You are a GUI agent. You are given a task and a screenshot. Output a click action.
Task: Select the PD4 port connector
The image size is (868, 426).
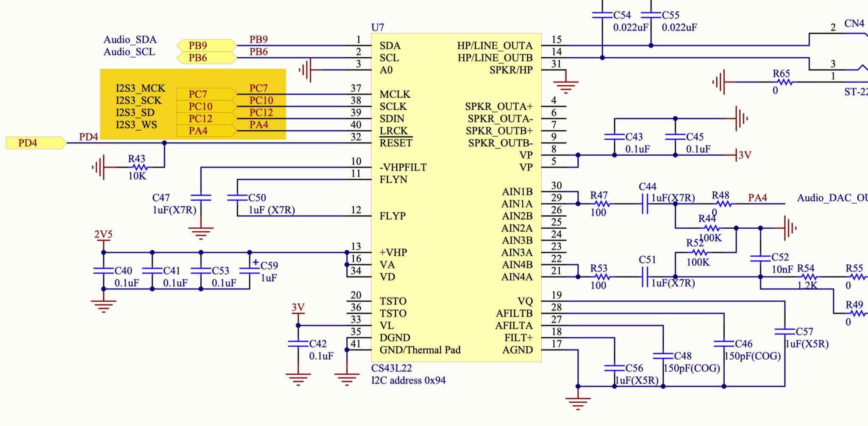tap(36, 143)
